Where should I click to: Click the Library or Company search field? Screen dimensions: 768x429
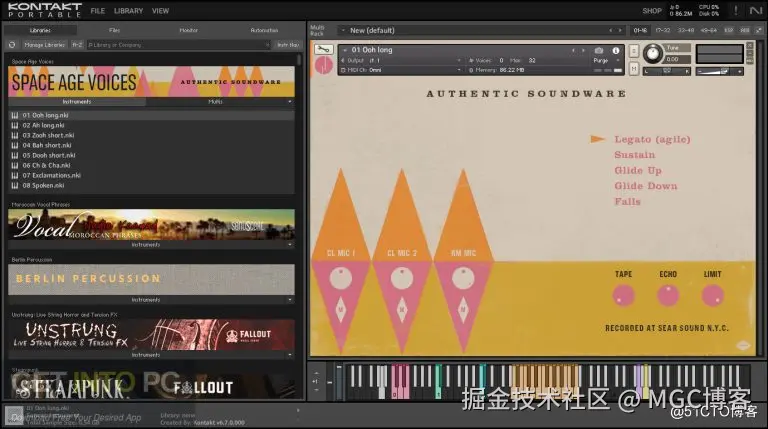tap(179, 45)
